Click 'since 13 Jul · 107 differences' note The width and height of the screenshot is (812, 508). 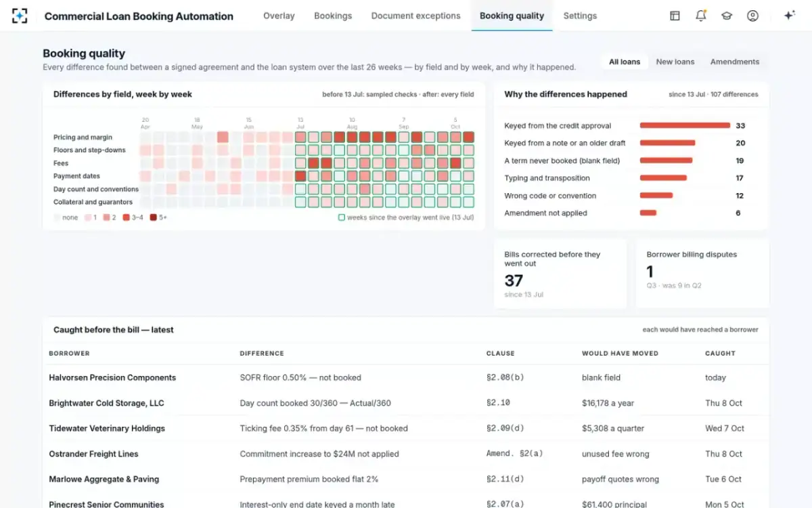coord(713,94)
